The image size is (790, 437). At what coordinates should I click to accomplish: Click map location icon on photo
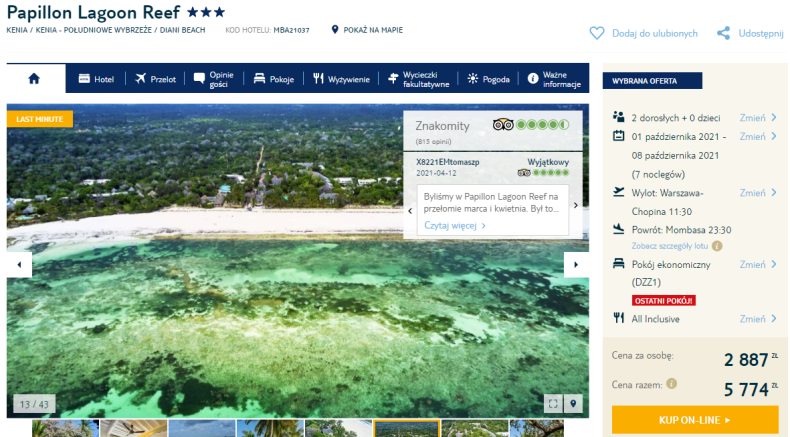(573, 403)
